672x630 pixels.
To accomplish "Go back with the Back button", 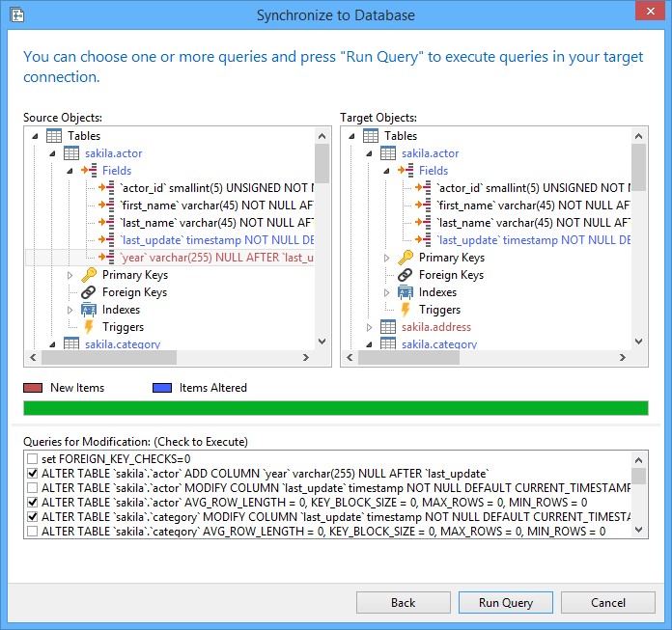I will click(x=403, y=602).
